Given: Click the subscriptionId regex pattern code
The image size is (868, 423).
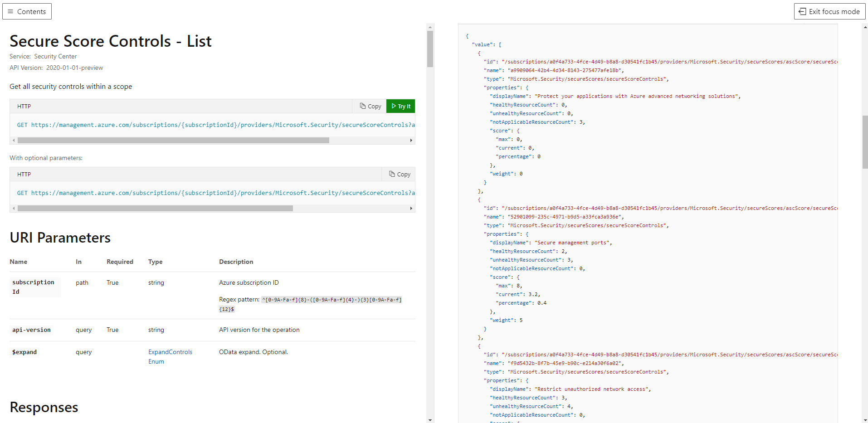Looking at the screenshot, I should coord(332,300).
